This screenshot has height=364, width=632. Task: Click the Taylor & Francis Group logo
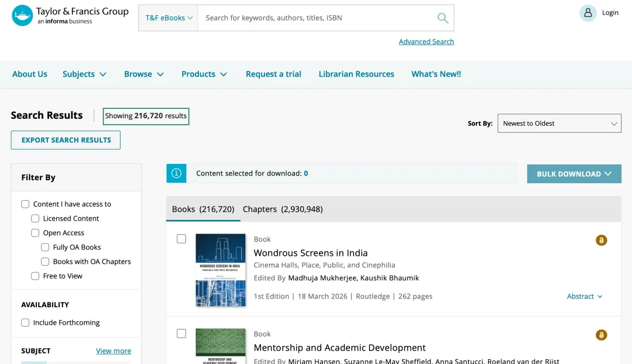[x=70, y=16]
